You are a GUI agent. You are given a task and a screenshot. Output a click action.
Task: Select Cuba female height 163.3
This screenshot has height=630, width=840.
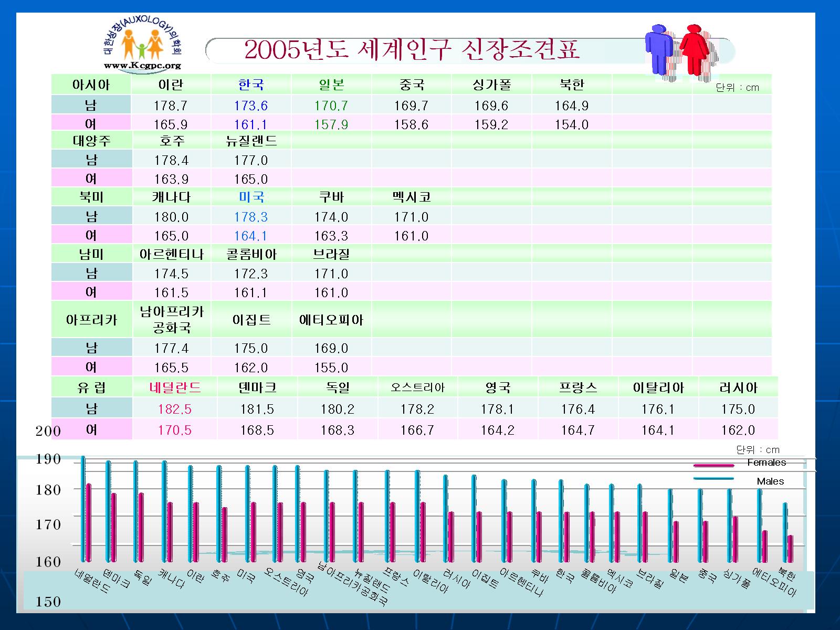331,236
